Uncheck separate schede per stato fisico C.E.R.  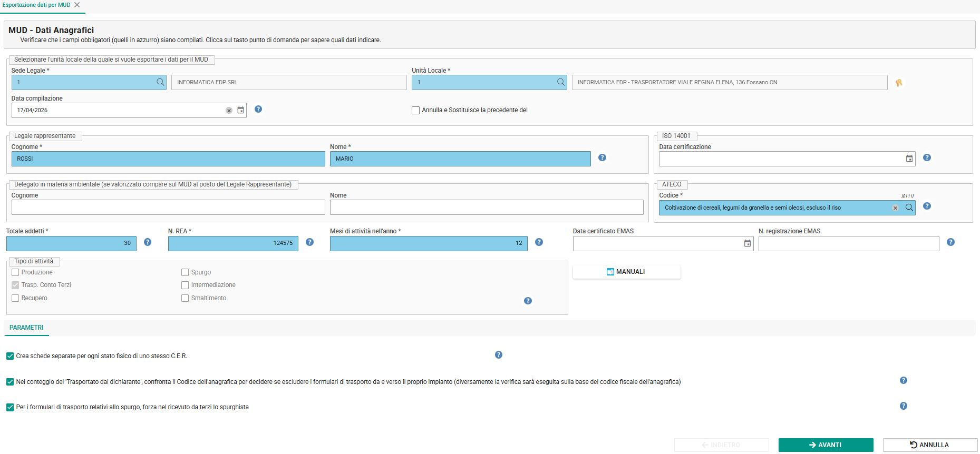(10, 356)
